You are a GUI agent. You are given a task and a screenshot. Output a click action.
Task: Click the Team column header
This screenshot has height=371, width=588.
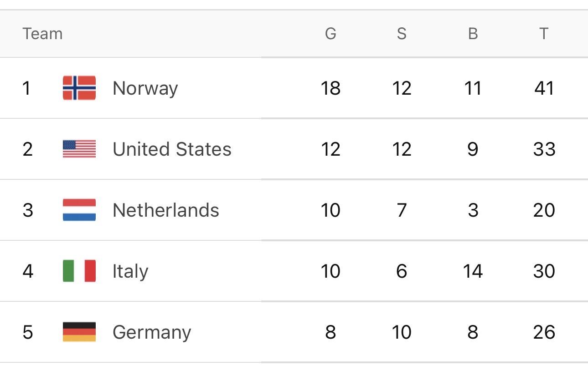pyautogui.click(x=42, y=34)
